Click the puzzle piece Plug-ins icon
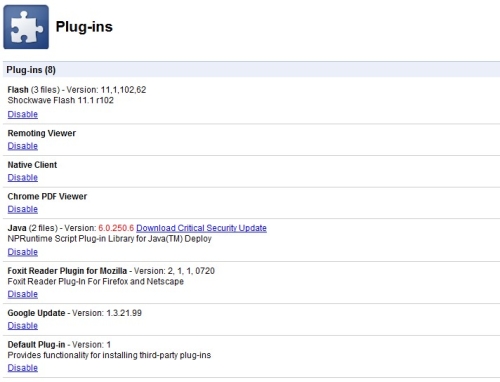Image resolution: width=500 pixels, height=382 pixels. (26, 27)
